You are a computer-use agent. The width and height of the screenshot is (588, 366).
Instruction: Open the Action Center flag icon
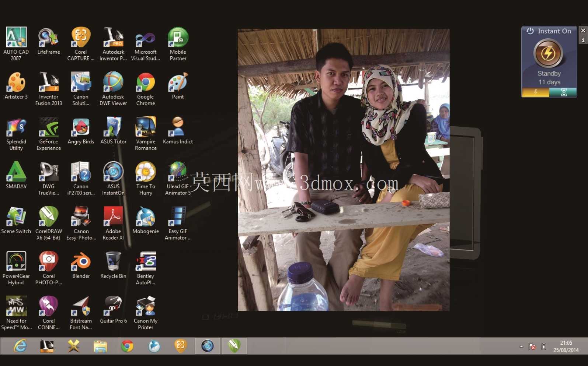(x=532, y=346)
